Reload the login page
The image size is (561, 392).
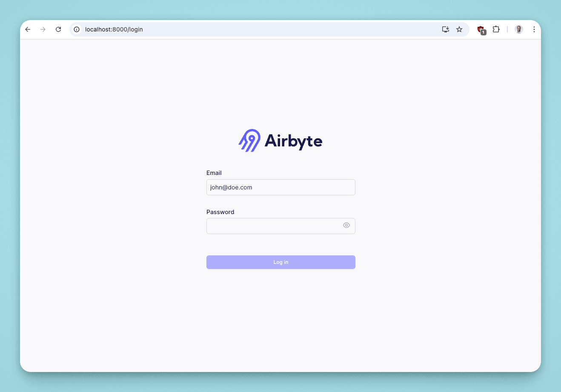click(x=58, y=29)
